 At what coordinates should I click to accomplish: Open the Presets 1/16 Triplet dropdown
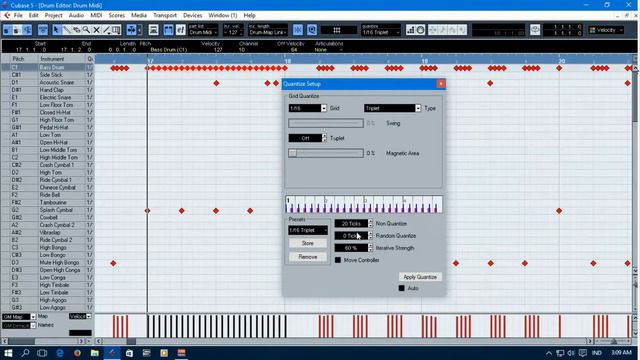308,230
